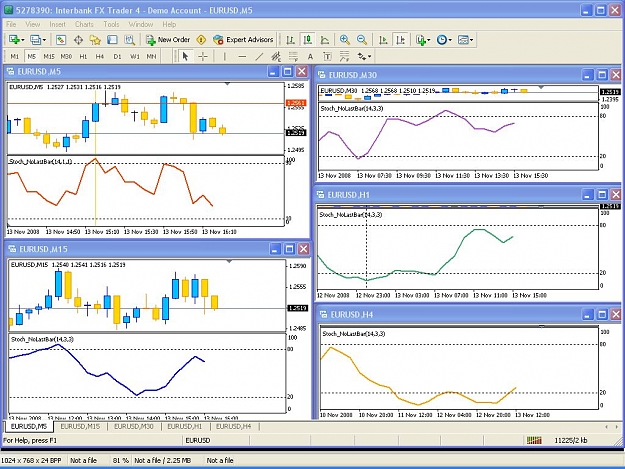Switch timeframe to D1

(x=117, y=56)
